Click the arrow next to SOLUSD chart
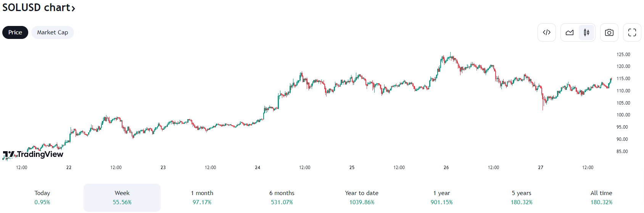Screen dimensions: 644x213 73,8
